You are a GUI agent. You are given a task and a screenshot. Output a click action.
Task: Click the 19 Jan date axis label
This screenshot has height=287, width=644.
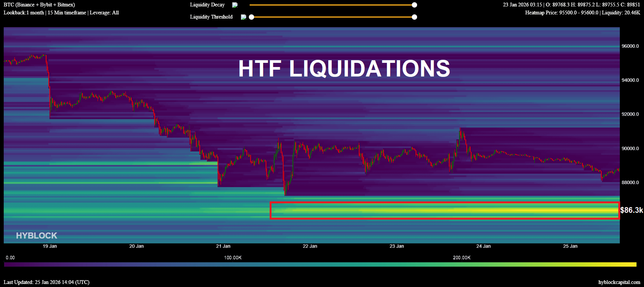tap(50, 246)
